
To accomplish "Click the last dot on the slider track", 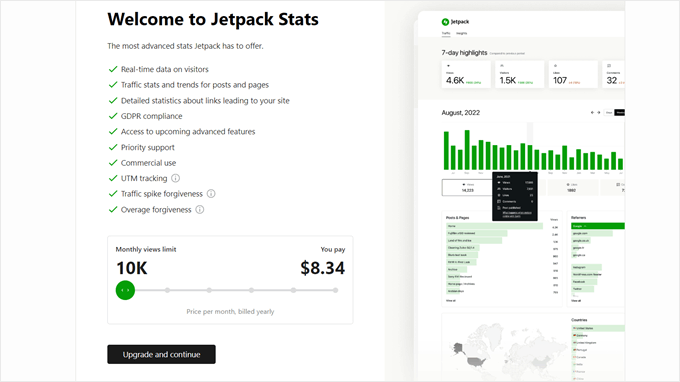I will 336,290.
